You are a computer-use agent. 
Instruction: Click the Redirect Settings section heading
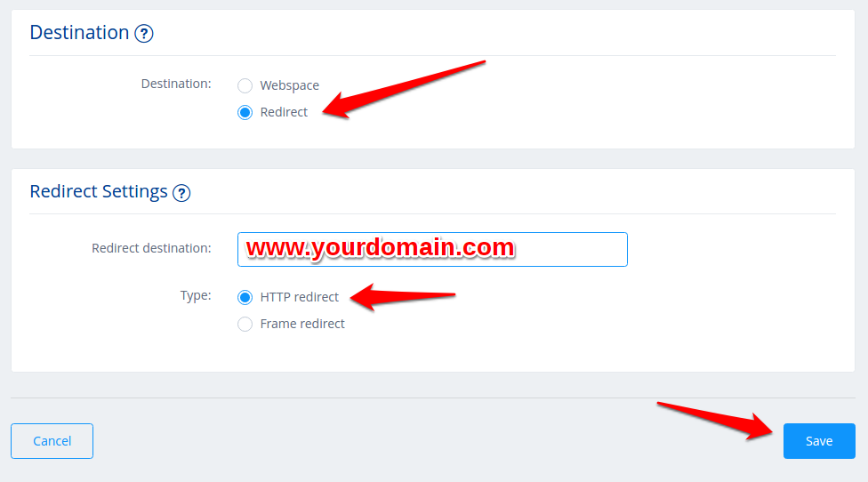(99, 191)
